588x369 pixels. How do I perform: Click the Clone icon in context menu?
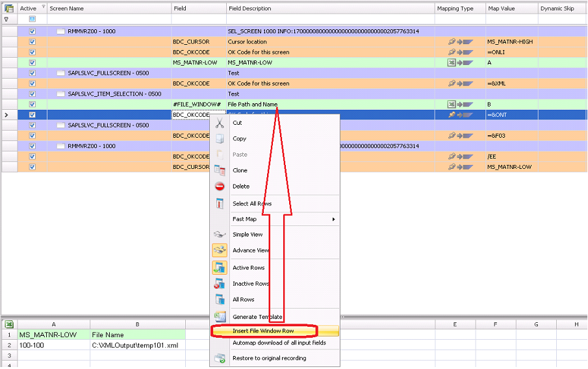pos(220,170)
